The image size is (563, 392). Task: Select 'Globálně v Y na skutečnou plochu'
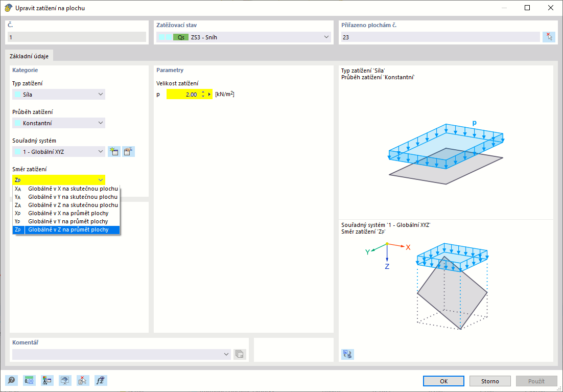pos(66,197)
